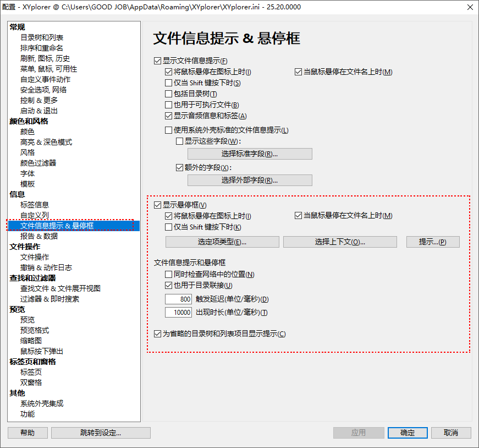The width and height of the screenshot is (479, 448).
Task: Select 颜色过滤器 in the category list
Action: pos(38,163)
